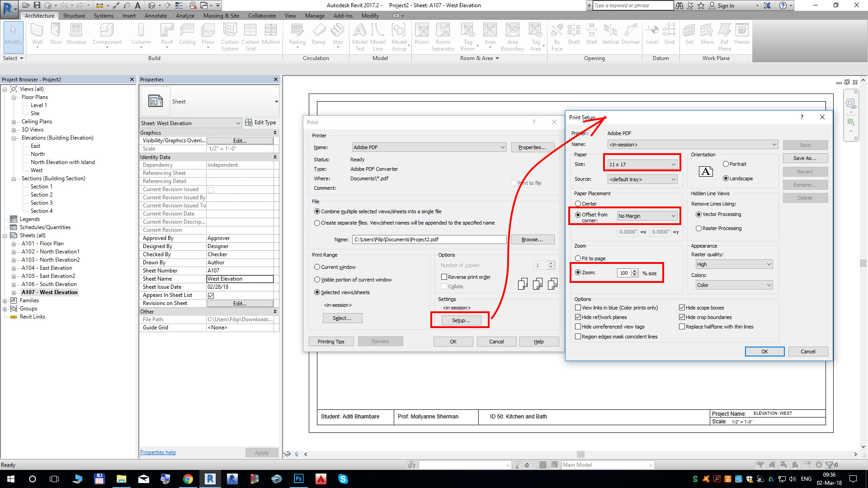Expand the Ceiling Plans tree node
The image size is (868, 488).
[x=14, y=122]
